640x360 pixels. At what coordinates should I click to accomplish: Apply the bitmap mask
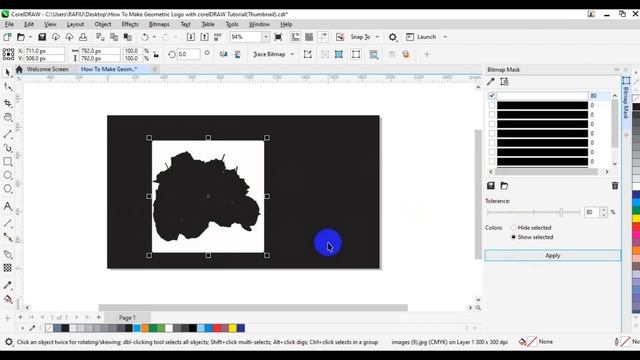(553, 256)
